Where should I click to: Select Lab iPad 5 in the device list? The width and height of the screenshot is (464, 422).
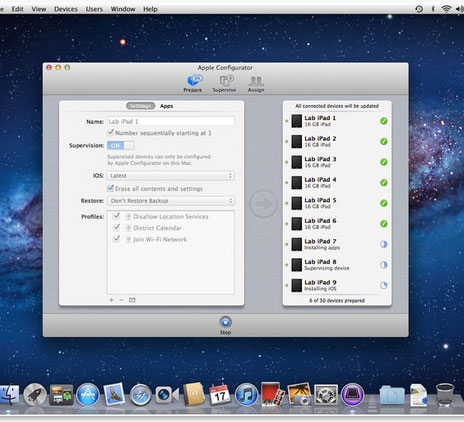point(337,203)
